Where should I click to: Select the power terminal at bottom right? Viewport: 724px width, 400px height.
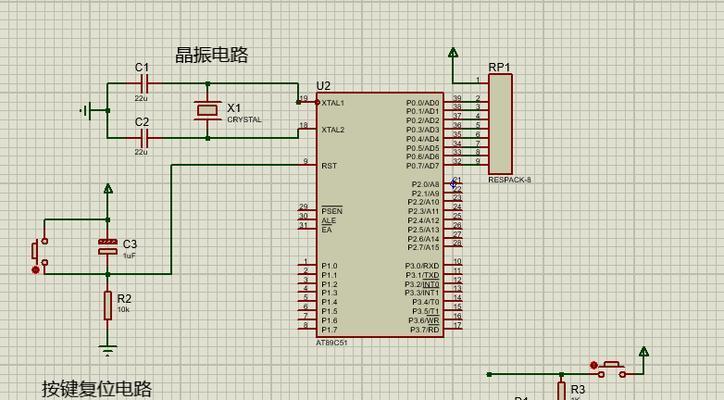[643, 352]
